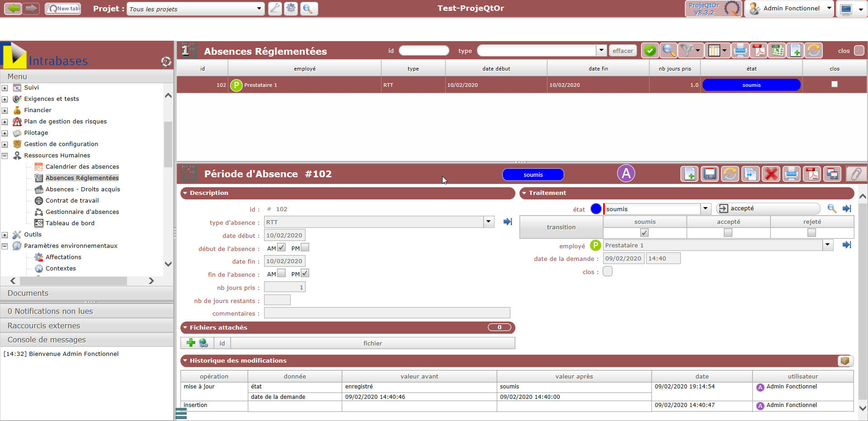Click the commentaires input field
This screenshot has width=868, height=421.
pyautogui.click(x=387, y=313)
